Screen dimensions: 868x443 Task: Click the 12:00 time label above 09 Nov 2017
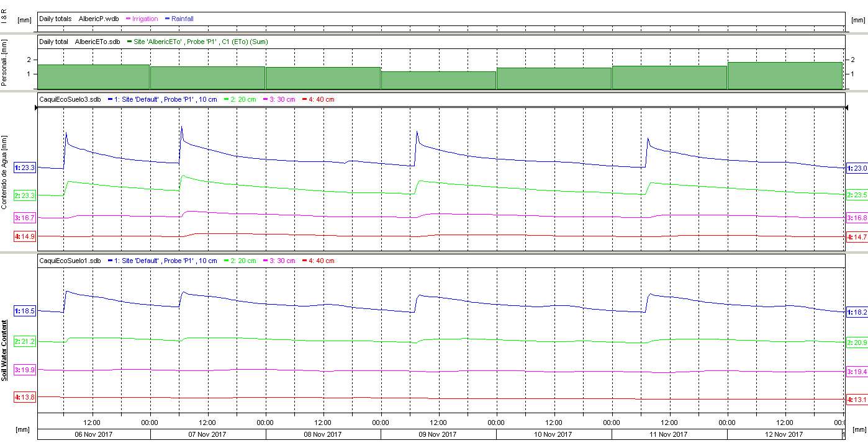[x=438, y=423]
